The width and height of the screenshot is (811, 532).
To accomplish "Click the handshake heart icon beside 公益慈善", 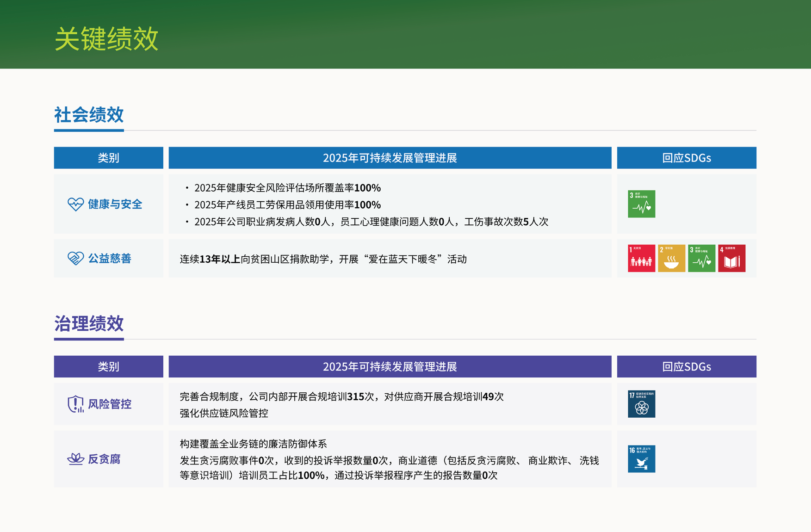I will click(x=75, y=258).
